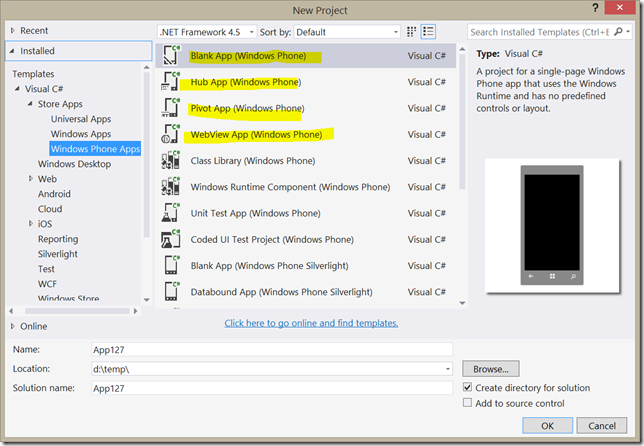The image size is (644, 446).
Task: Enable Create directory for solution checkbox
Action: [467, 387]
